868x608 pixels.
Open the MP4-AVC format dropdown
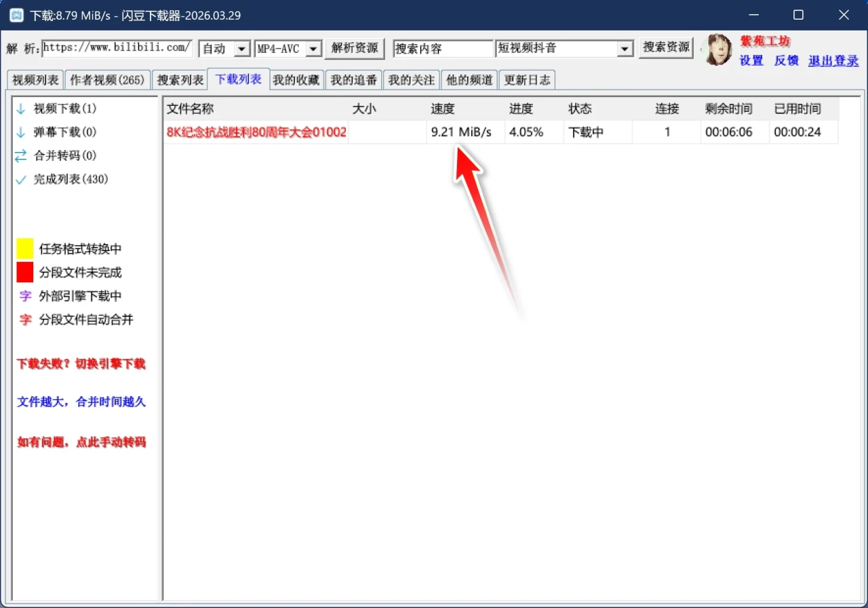tap(313, 49)
